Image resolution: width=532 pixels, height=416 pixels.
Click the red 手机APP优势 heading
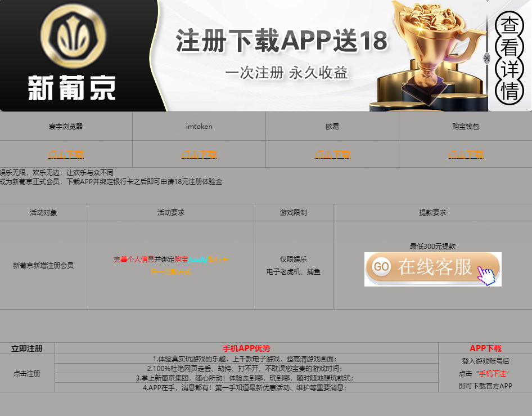[247, 348]
